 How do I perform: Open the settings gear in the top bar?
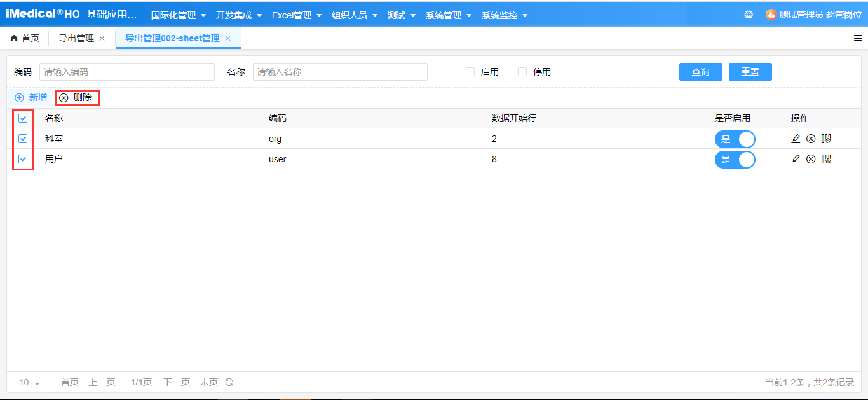point(749,14)
